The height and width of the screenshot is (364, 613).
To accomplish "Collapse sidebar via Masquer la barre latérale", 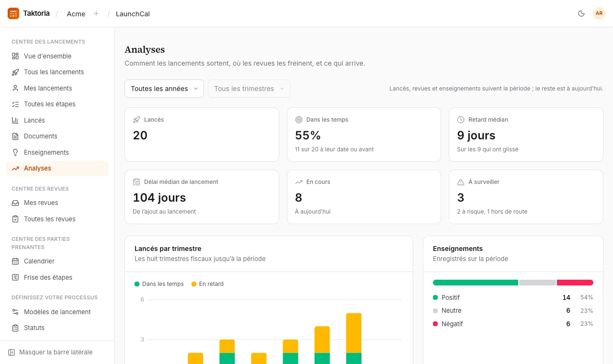I will 50,352.
